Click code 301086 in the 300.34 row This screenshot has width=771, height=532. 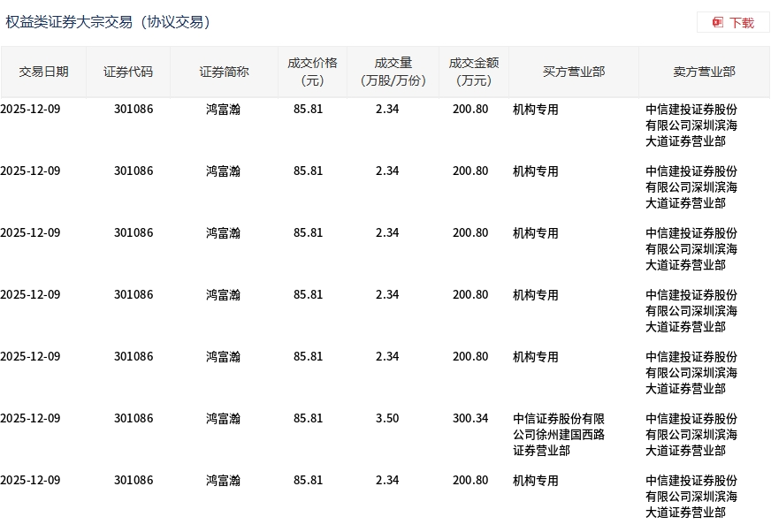134,418
